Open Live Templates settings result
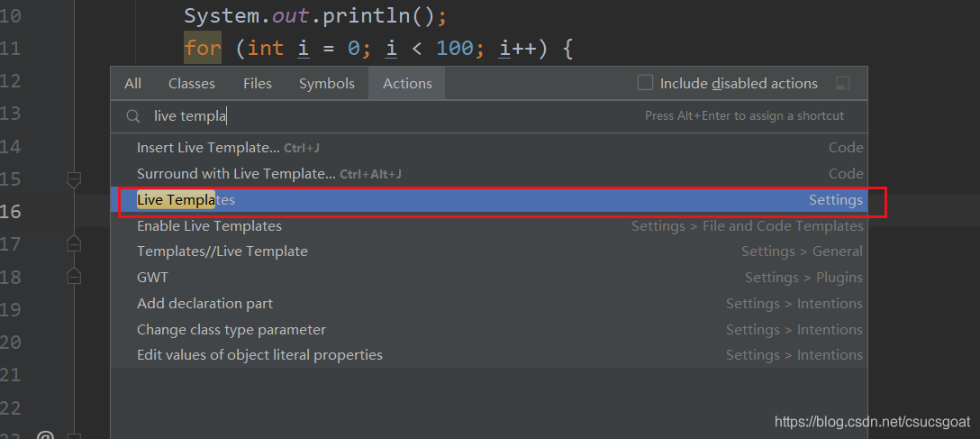This screenshot has width=980, height=439. 489,200
